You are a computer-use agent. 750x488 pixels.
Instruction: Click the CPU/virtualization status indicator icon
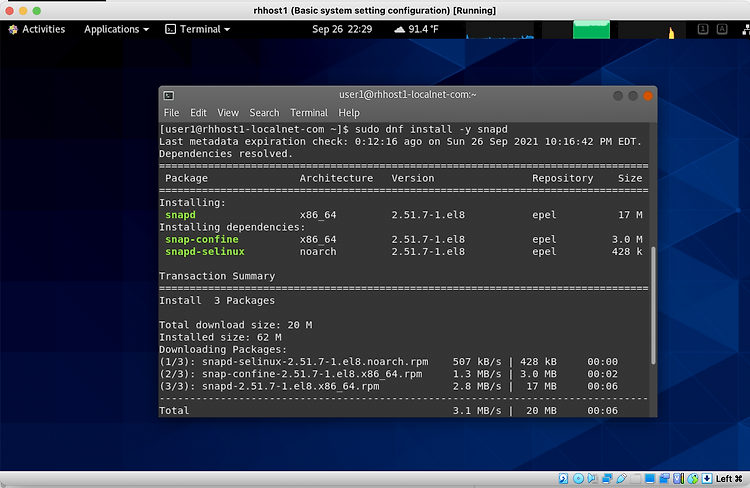point(679,478)
